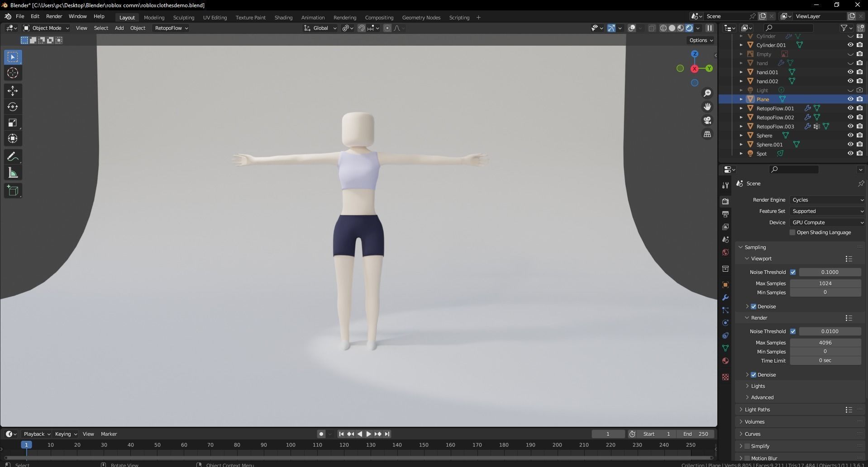Toggle the Simplify panel checkbox
This screenshot has width=868, height=467.
(x=747, y=446)
